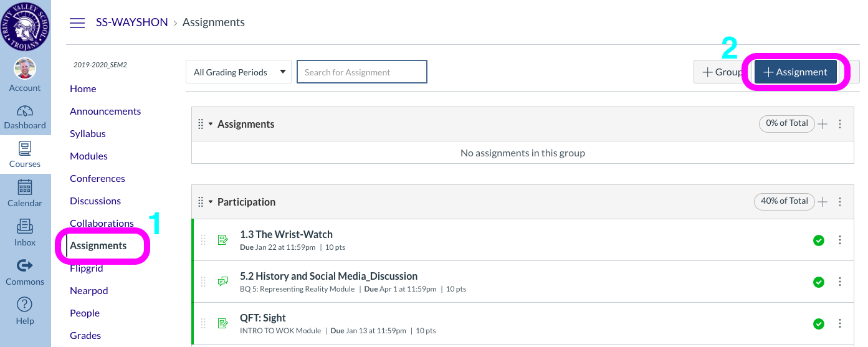Click the 0% of Total badge
The height and width of the screenshot is (347, 868).
(x=787, y=123)
